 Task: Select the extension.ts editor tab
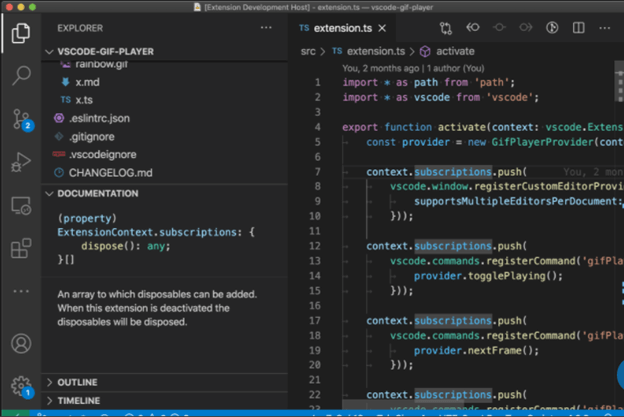pos(341,28)
